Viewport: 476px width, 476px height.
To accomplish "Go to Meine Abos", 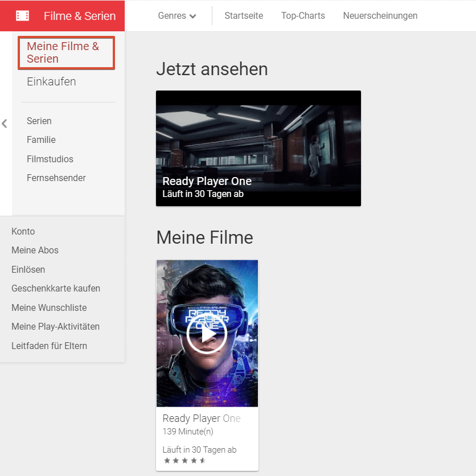I will [x=35, y=250].
